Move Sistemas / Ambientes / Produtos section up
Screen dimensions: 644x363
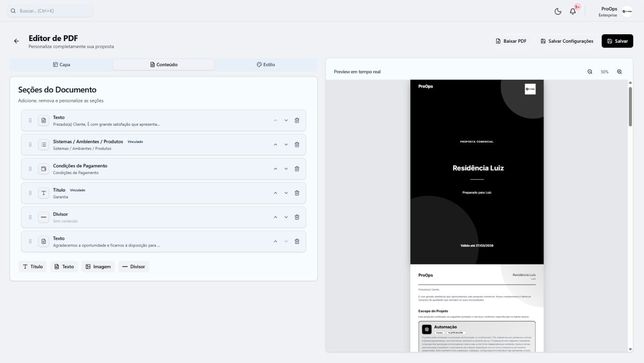click(x=275, y=145)
